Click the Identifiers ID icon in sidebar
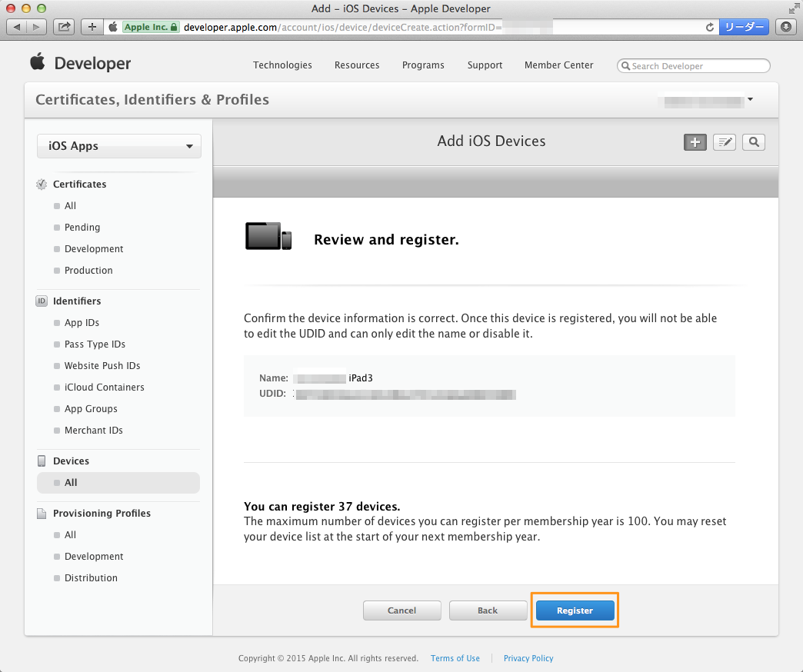The width and height of the screenshot is (803, 672). point(41,301)
